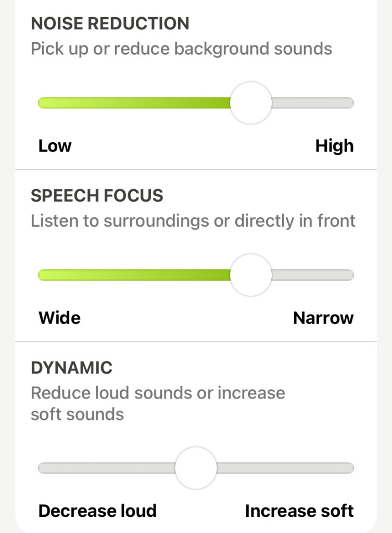
Task: Open the DYNAMIC section header
Action: coord(71,367)
